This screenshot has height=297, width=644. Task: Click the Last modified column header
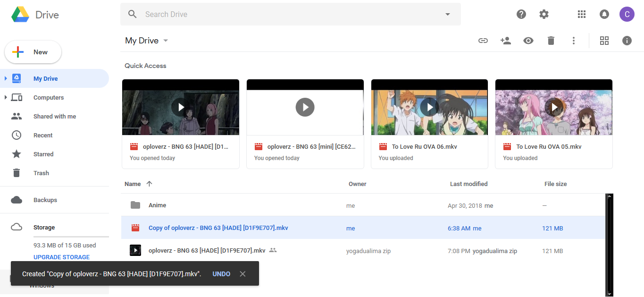pyautogui.click(x=468, y=184)
